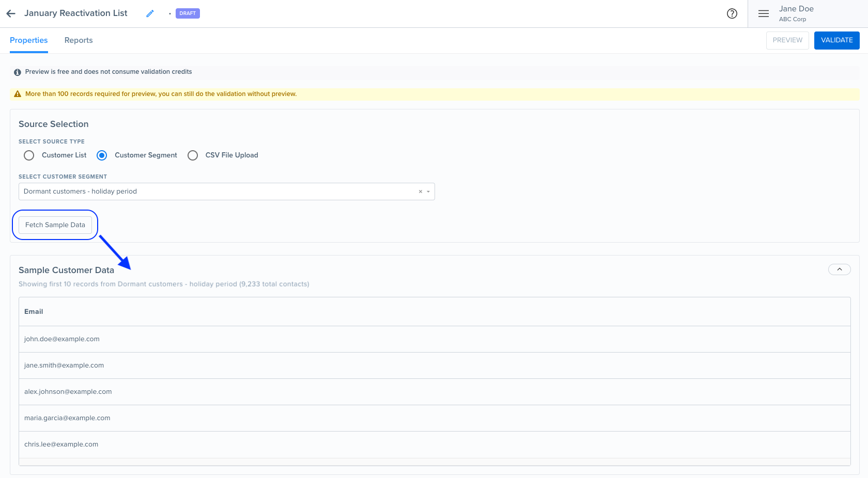Click the VALIDATE button
Image resolution: width=868 pixels, height=478 pixels.
tap(836, 40)
